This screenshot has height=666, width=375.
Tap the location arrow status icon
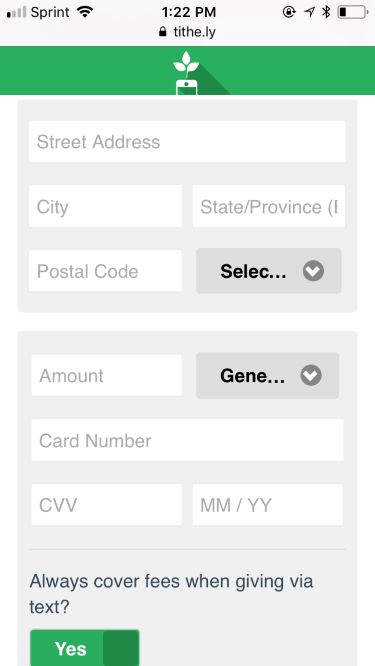pyautogui.click(x=310, y=12)
